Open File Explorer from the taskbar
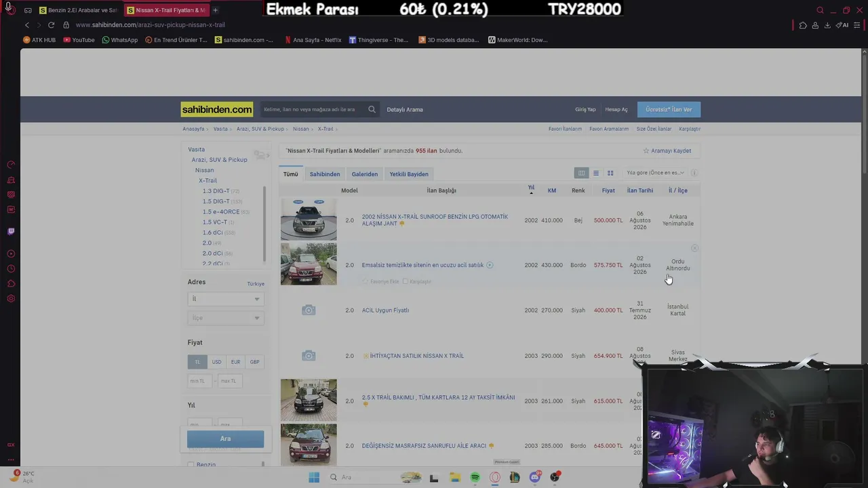868x488 pixels. pos(454,477)
